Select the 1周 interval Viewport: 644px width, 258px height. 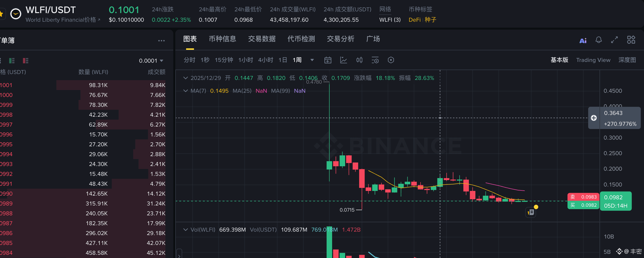point(297,60)
